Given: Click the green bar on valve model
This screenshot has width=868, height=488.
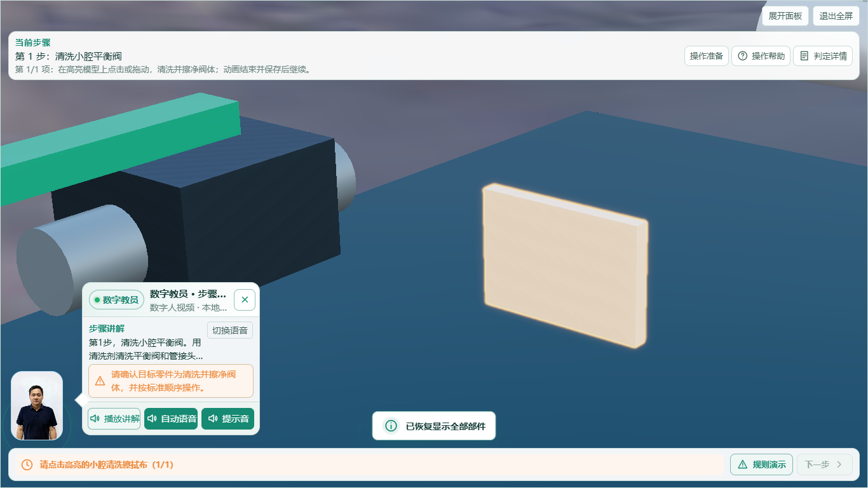Looking at the screenshot, I should (x=118, y=151).
